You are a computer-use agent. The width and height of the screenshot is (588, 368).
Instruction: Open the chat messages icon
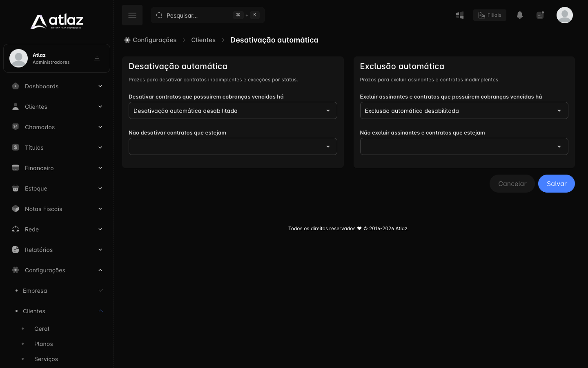pos(540,15)
